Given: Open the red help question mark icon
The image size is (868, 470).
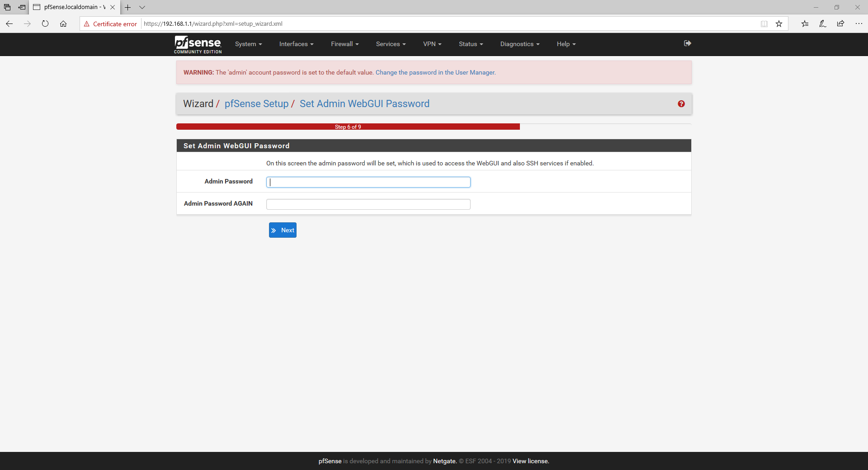Looking at the screenshot, I should click(x=681, y=104).
